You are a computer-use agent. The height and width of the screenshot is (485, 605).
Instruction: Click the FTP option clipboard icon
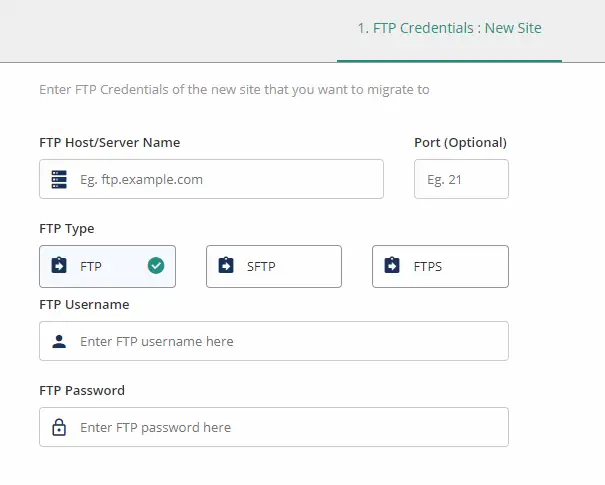tap(59, 265)
